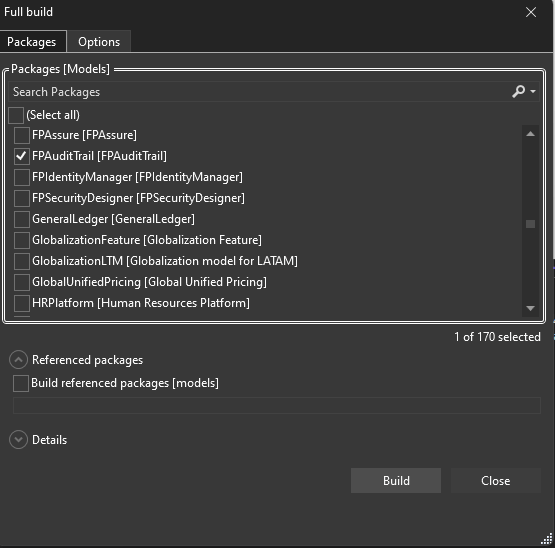Open the search options dropdown arrow
Image resolution: width=555 pixels, height=548 pixels.
click(533, 92)
